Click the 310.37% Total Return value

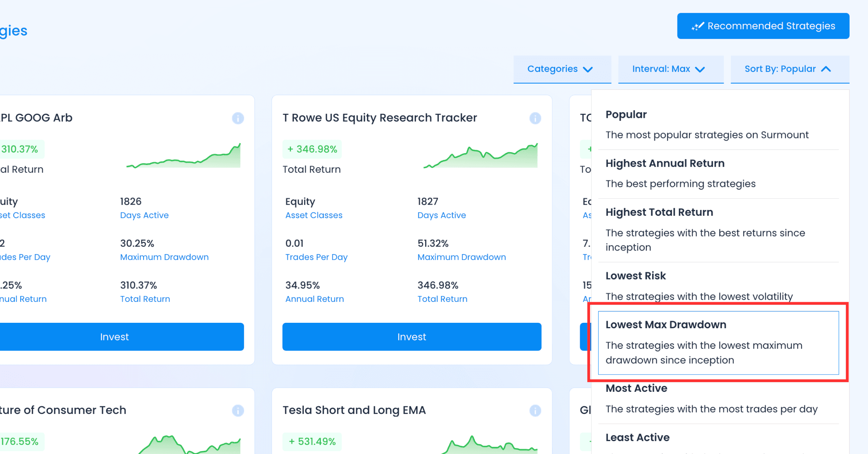(139, 286)
